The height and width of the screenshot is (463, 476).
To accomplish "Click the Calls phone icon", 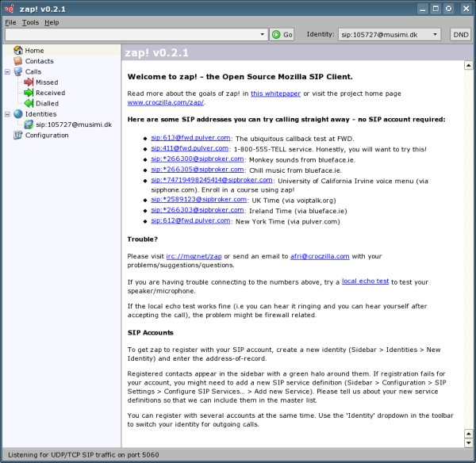I will click(x=18, y=71).
